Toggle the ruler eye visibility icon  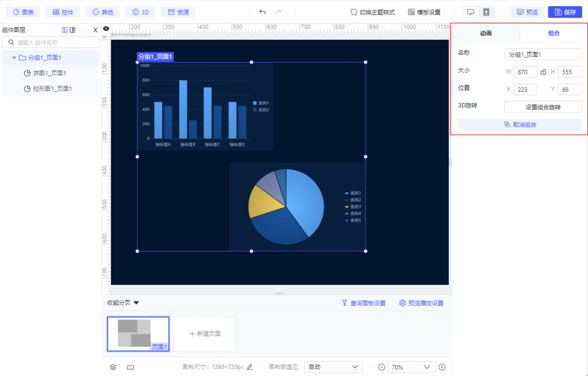click(x=106, y=29)
